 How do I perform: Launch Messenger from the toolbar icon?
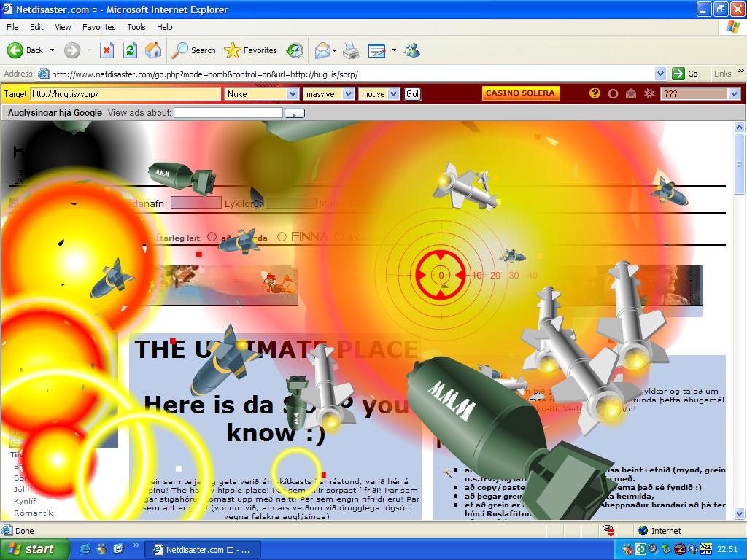[x=411, y=50]
